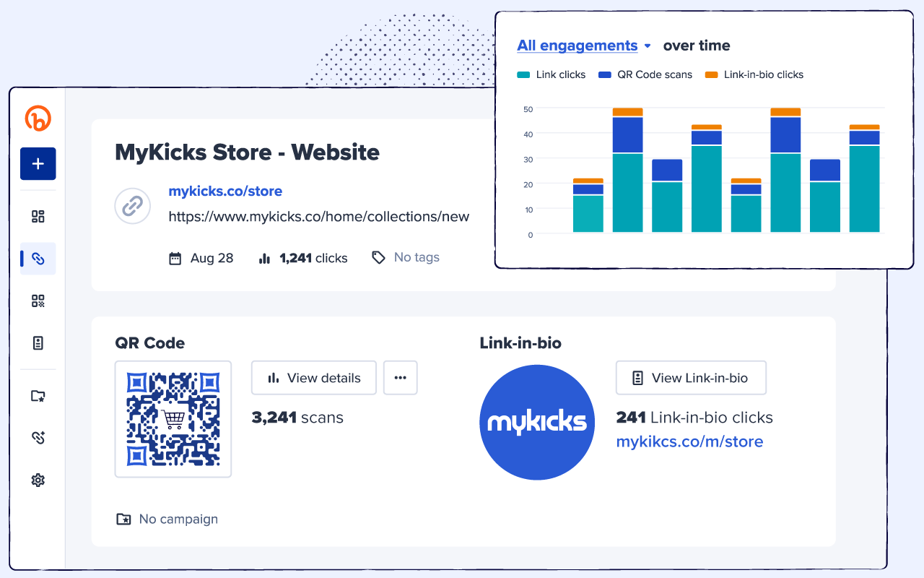This screenshot has height=578, width=924.
Task: Click the Aug 28 date text
Action: 212,258
